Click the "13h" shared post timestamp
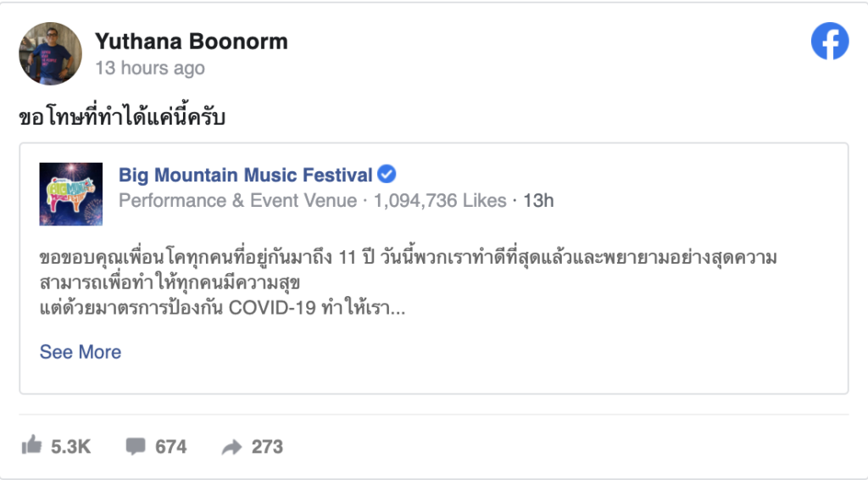 (x=537, y=201)
